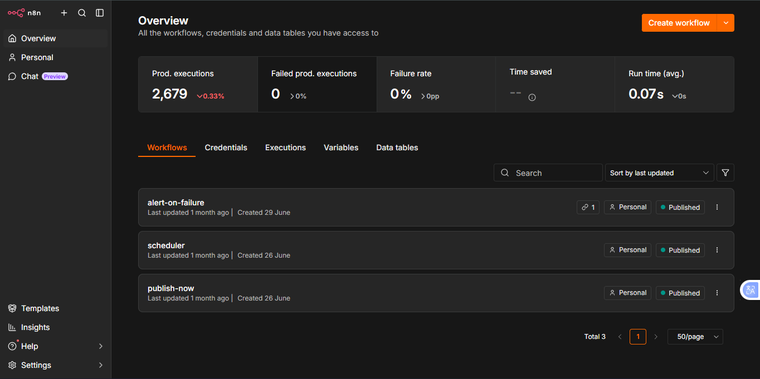Open Personal in the sidebar
The height and width of the screenshot is (379, 760).
55,57
